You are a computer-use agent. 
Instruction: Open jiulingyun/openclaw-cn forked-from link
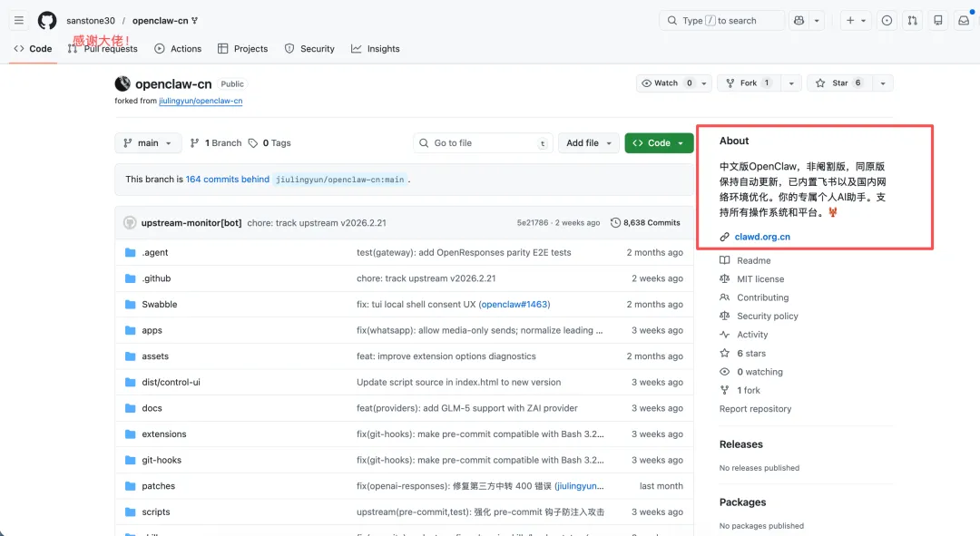pyautogui.click(x=201, y=101)
